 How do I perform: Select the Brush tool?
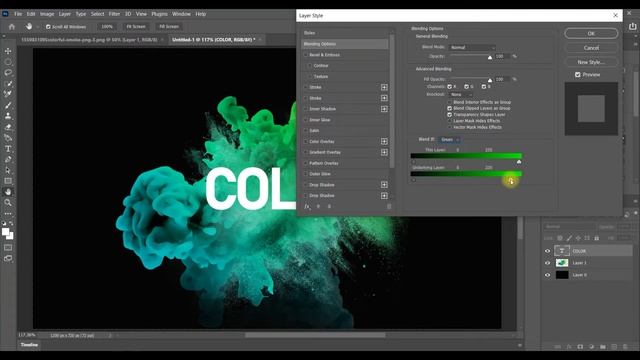8,105
